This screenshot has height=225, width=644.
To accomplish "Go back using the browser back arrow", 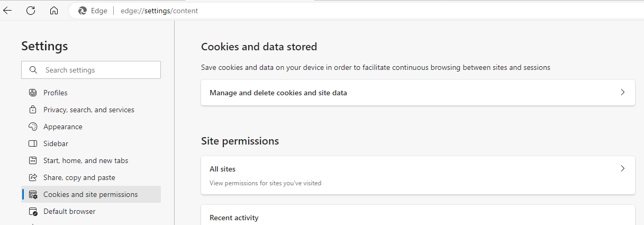I will tap(7, 11).
